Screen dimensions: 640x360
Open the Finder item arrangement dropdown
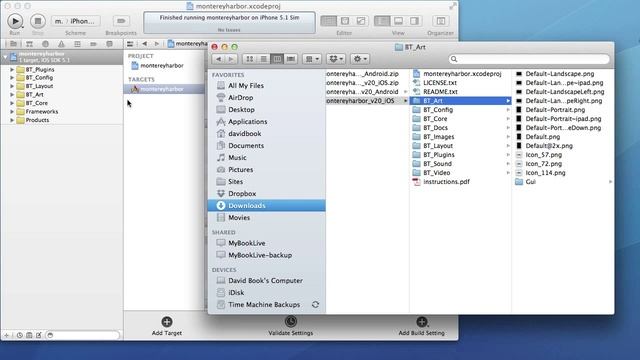pos(312,59)
